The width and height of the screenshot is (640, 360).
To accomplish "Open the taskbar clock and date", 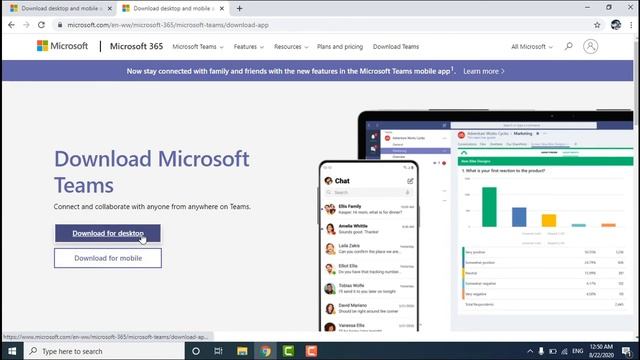I will [601, 351].
